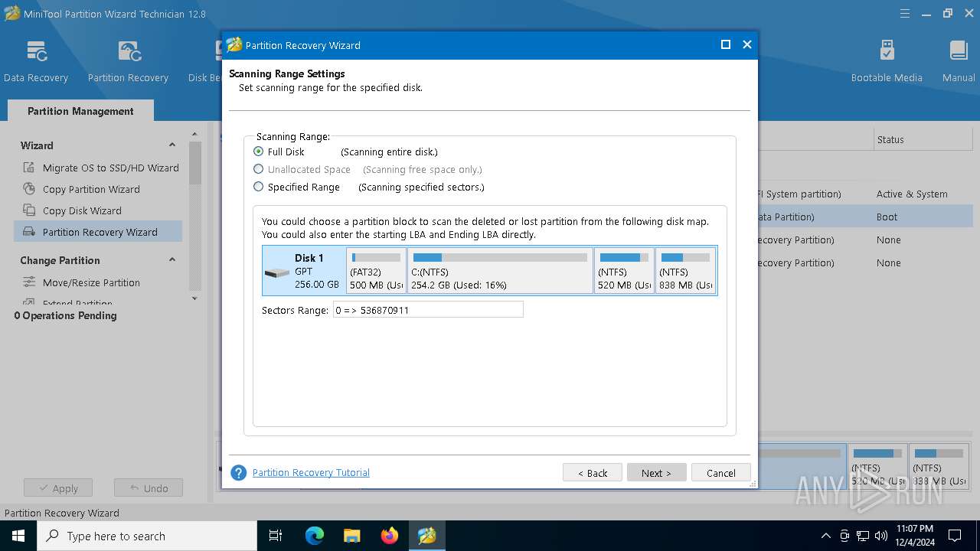Screen dimensions: 980x551
Task: Click the Status column header
Action: 925,139
